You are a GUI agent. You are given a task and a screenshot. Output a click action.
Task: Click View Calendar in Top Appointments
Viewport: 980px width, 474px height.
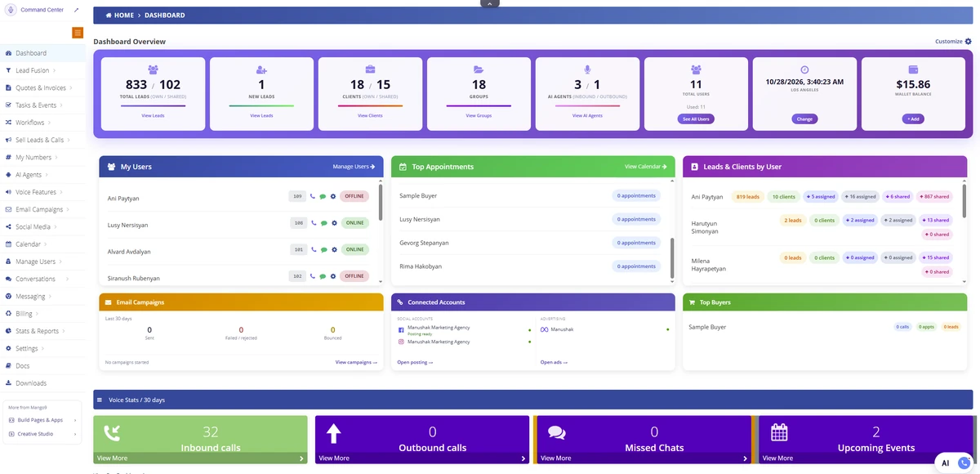tap(647, 167)
